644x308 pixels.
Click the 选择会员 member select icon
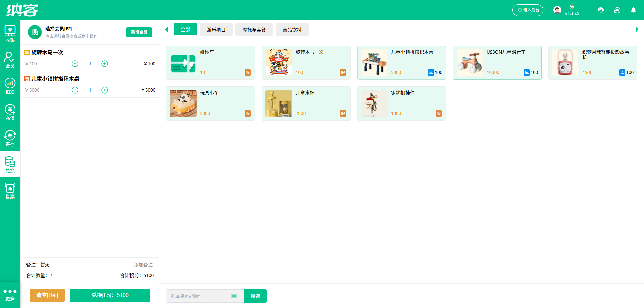point(35,32)
